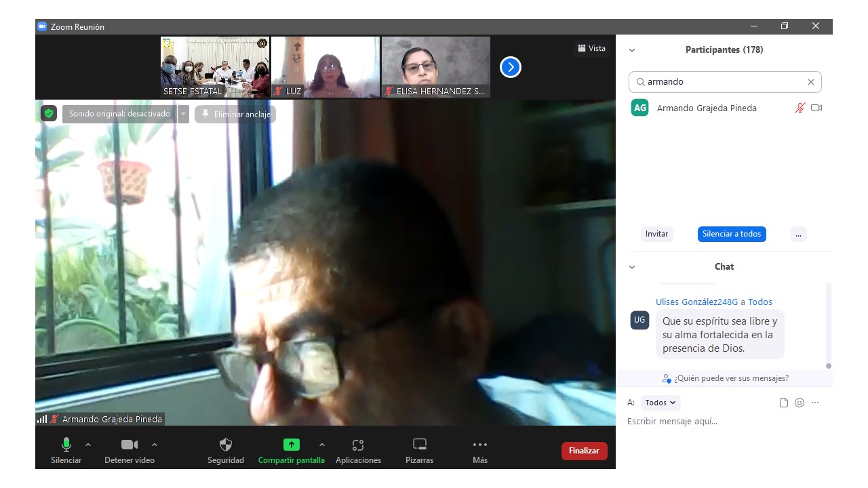Screen dimensions: 868x488
Task: Click the chat message about espíritu sea libre
Action: click(720, 334)
